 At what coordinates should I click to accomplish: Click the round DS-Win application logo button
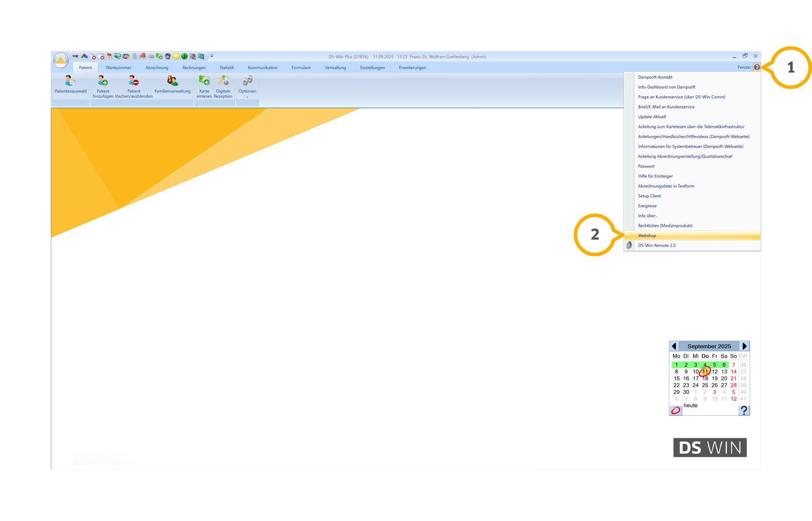coord(61,60)
